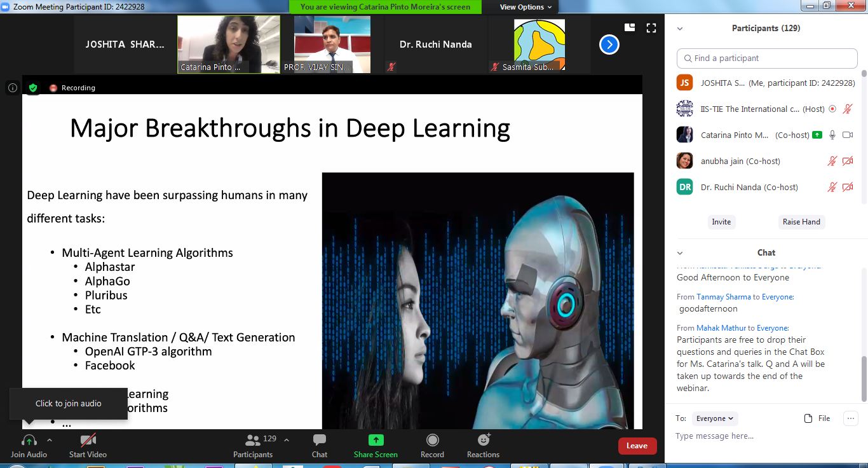
Task: Click the green encryption shield icon
Action: 33,88
